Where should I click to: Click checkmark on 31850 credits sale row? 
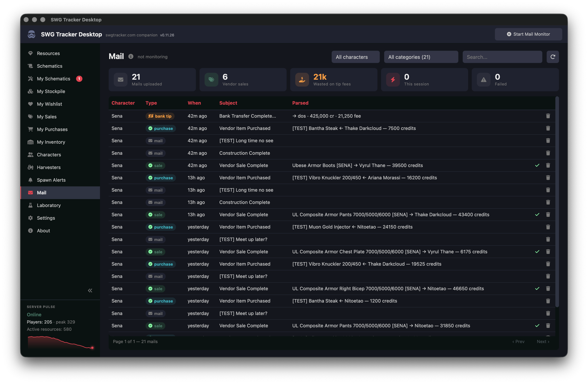coord(537,326)
